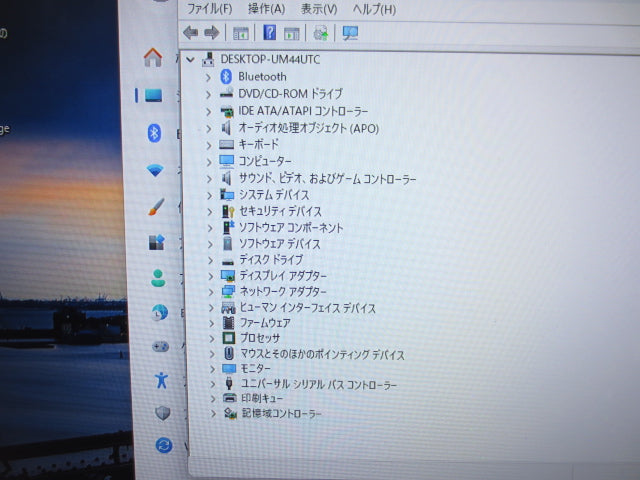Screen dimensions: 640x480
Task: Click the 印刷キュー printer icon
Action: coord(230,398)
